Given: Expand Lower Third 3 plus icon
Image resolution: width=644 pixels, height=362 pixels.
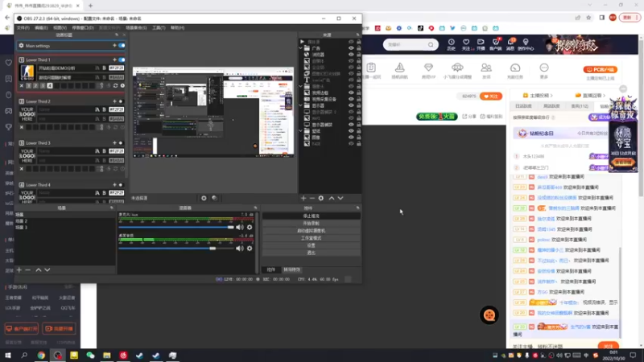Looking at the screenshot, I should pyautogui.click(x=114, y=143).
